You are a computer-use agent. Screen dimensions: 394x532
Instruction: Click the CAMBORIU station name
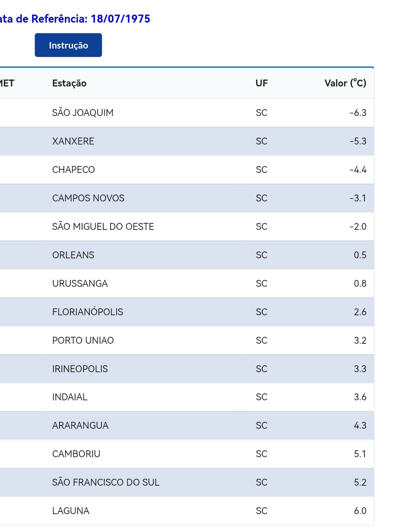click(x=76, y=454)
